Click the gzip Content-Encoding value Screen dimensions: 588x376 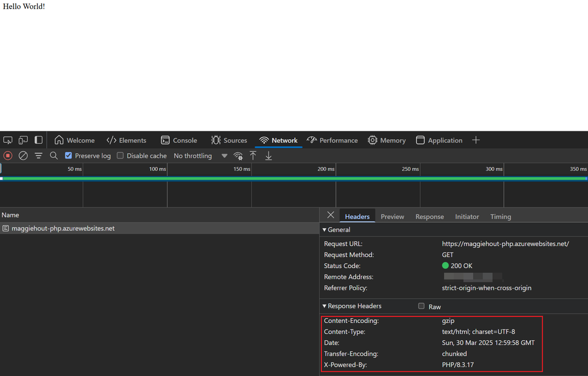pyautogui.click(x=448, y=321)
